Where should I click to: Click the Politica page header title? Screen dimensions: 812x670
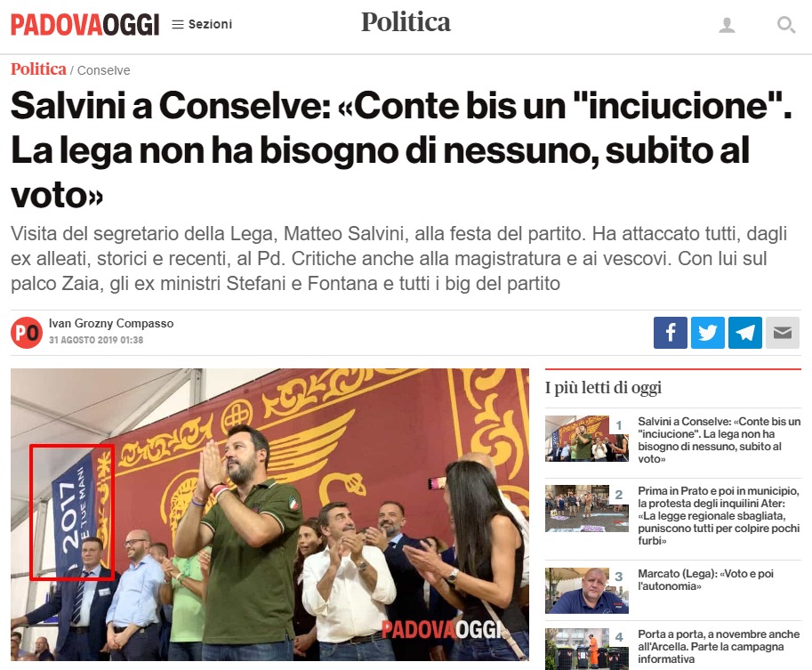coord(406,22)
